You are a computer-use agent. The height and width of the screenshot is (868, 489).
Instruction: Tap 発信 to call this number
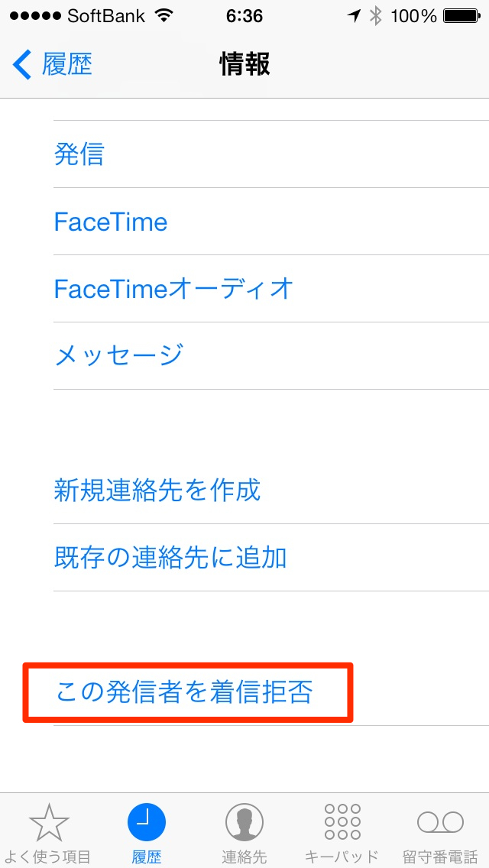pyautogui.click(x=79, y=154)
